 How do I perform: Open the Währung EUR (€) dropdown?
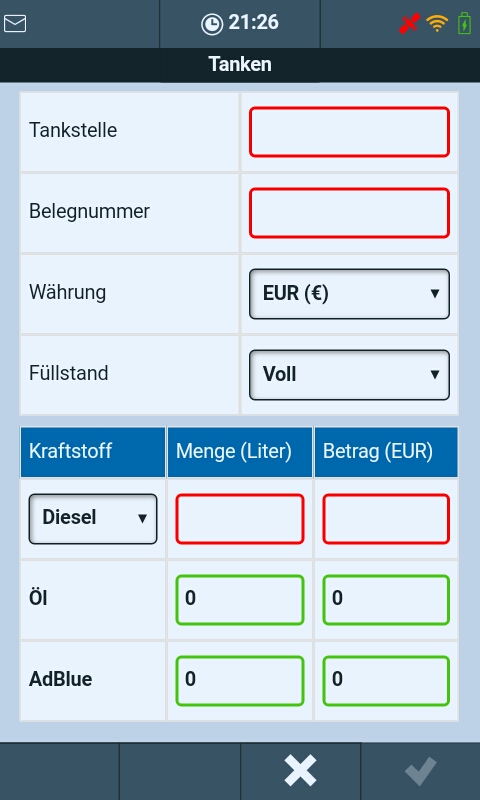[349, 294]
